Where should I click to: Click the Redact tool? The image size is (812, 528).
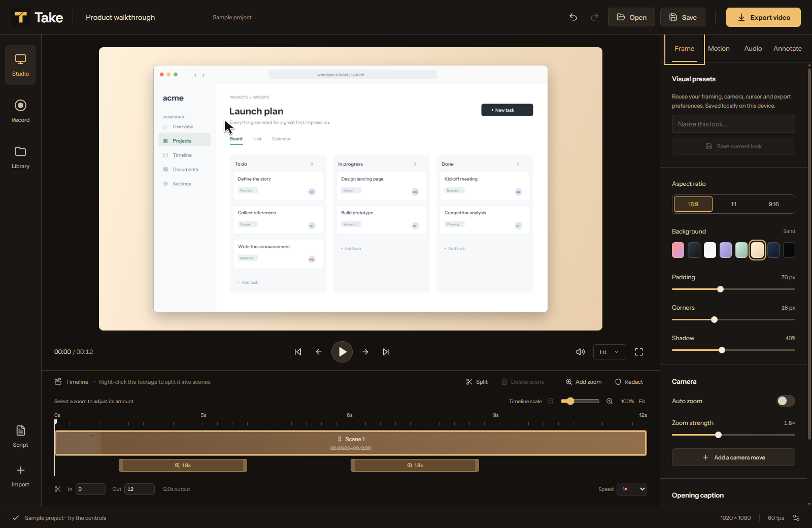coord(629,382)
